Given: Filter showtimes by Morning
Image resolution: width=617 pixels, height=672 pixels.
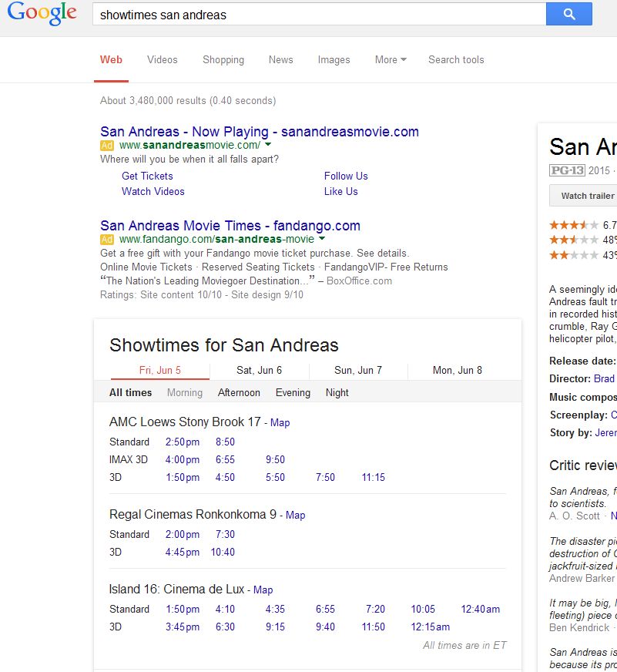Looking at the screenshot, I should tap(185, 392).
